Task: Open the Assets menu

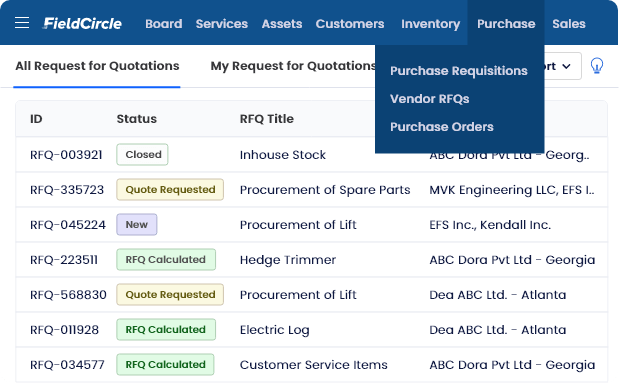Action: (282, 24)
